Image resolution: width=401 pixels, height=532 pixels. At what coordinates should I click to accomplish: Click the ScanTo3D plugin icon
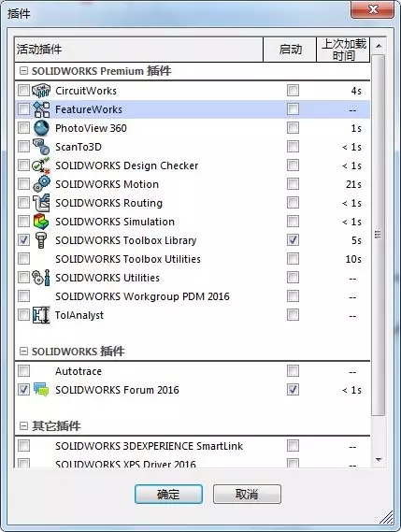41,147
